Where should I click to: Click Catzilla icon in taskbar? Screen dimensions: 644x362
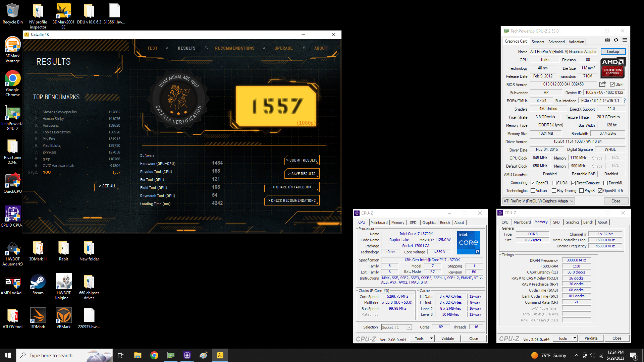tap(220, 355)
